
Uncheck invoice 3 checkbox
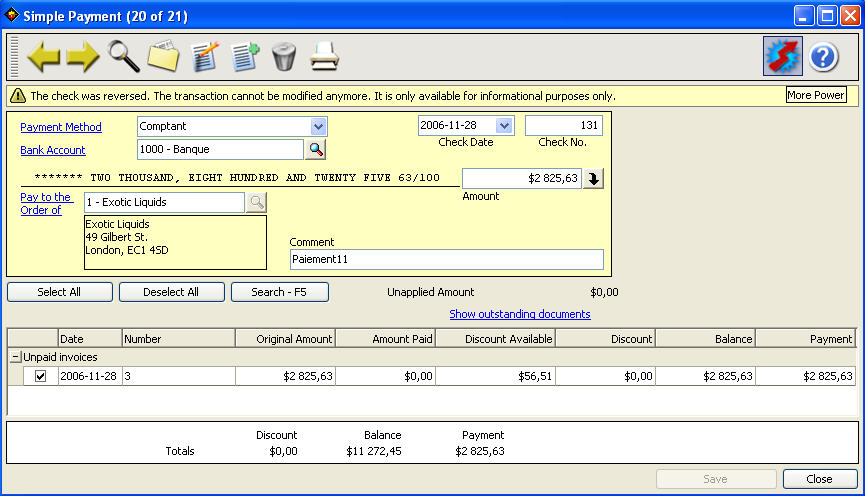40,376
